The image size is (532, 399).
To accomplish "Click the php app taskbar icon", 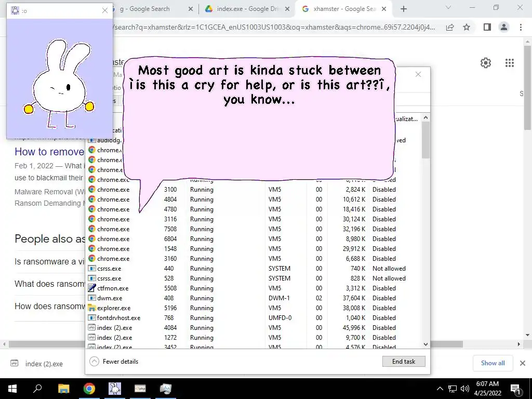I will click(140, 389).
